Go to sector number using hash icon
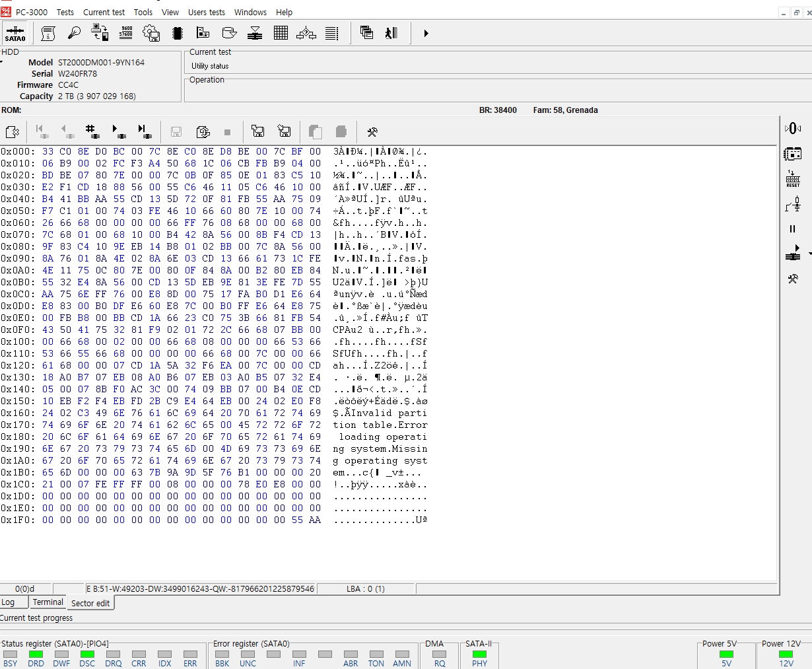 pos(92,131)
